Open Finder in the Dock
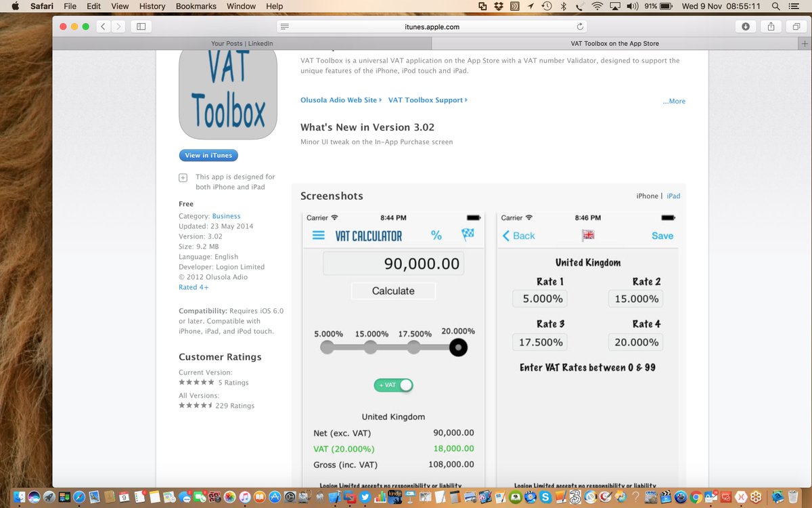The image size is (812, 508). tap(19, 496)
